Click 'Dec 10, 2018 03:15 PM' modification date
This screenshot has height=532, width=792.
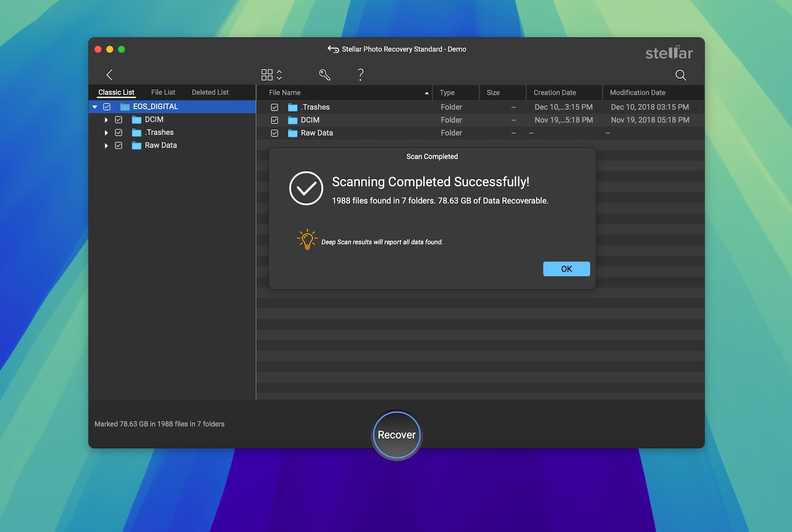650,107
